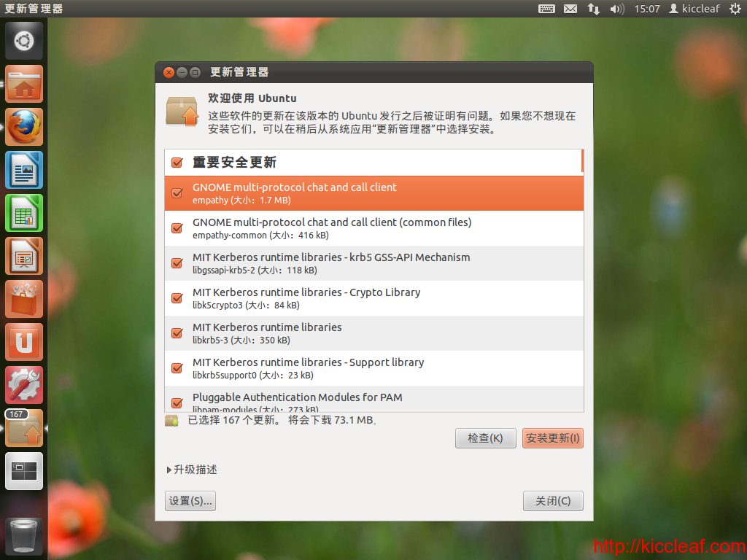
Task: Launch Firefox web browser
Action: click(x=24, y=127)
